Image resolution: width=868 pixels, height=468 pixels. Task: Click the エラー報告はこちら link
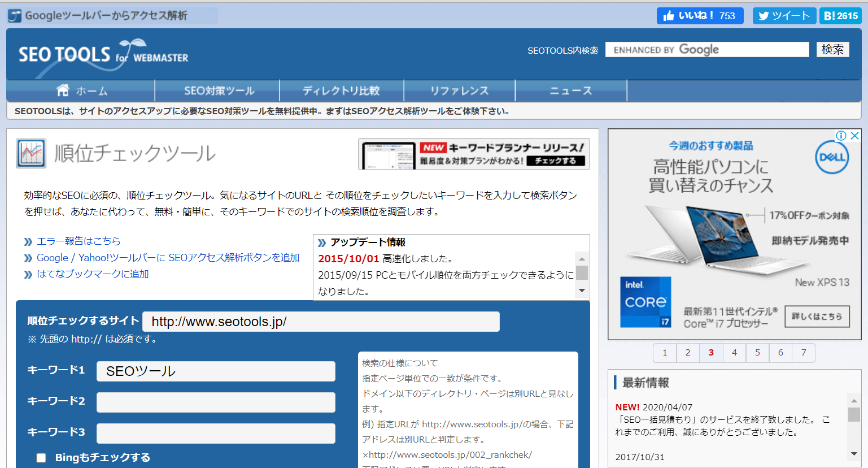(x=78, y=241)
